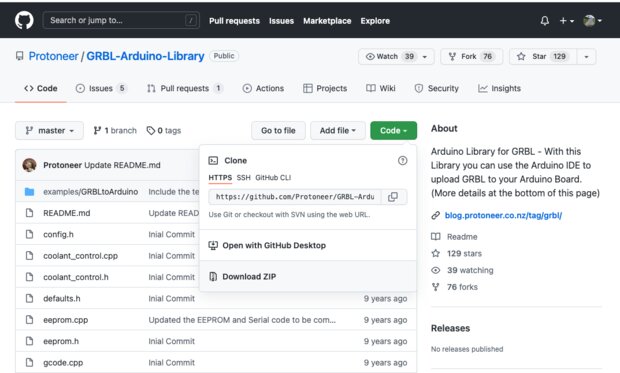Click Protoneer commit author avatar
The width and height of the screenshot is (620, 373).
pyautogui.click(x=30, y=165)
